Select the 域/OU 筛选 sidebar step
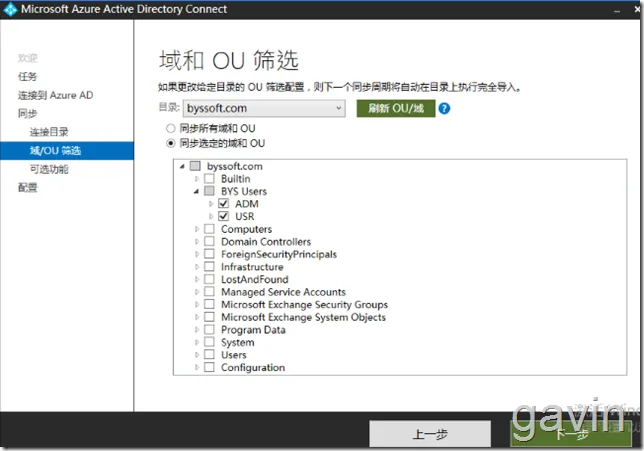644x451 pixels. (x=67, y=151)
